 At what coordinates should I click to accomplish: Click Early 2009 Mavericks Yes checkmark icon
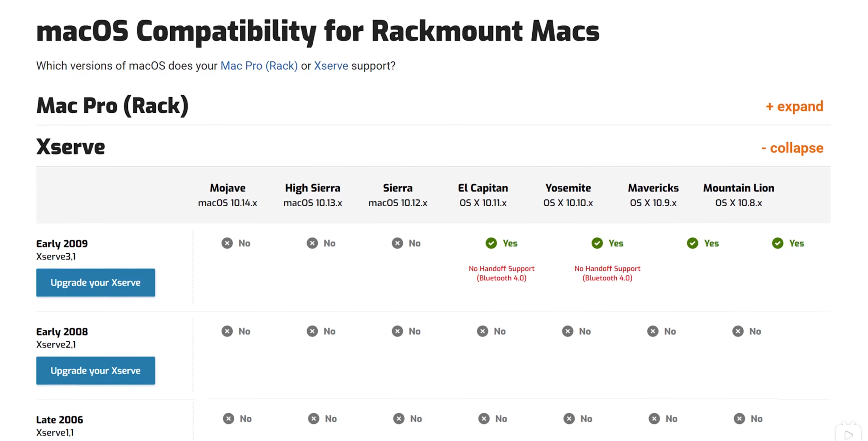(692, 243)
